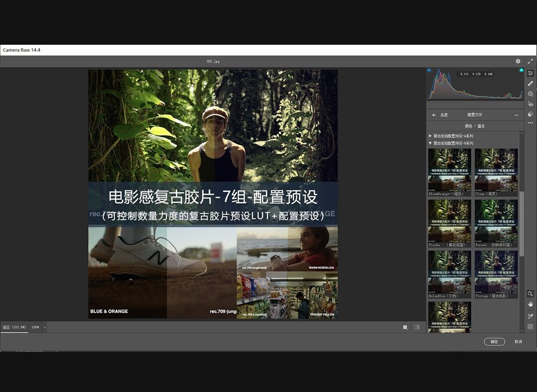Click the main image preview
The image size is (537, 392).
213,194
